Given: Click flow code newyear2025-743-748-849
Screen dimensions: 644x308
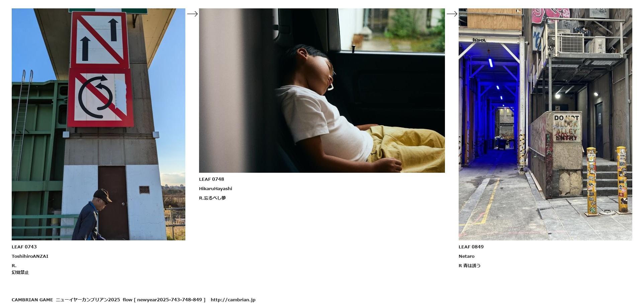Looking at the screenshot, I should (170, 300).
